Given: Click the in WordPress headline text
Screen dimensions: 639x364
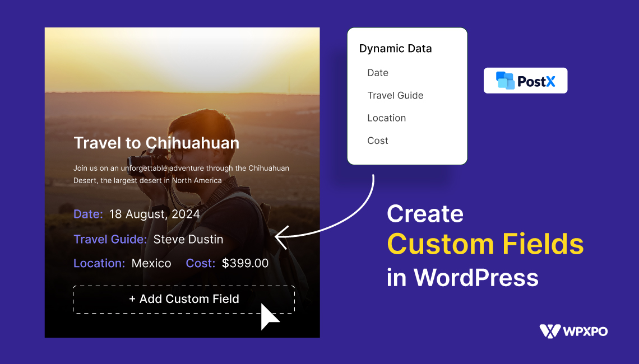Looking at the screenshot, I should pos(462,278).
